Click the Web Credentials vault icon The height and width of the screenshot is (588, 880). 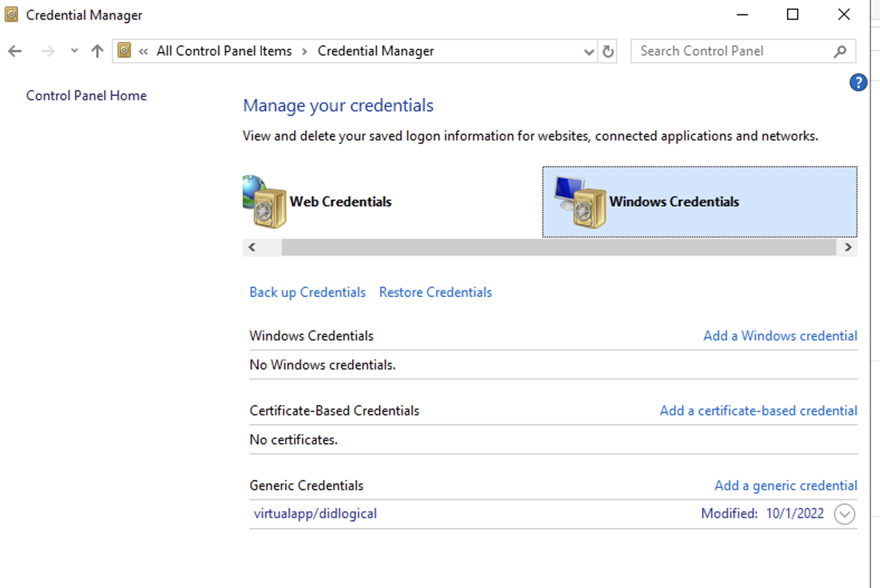[x=264, y=202]
